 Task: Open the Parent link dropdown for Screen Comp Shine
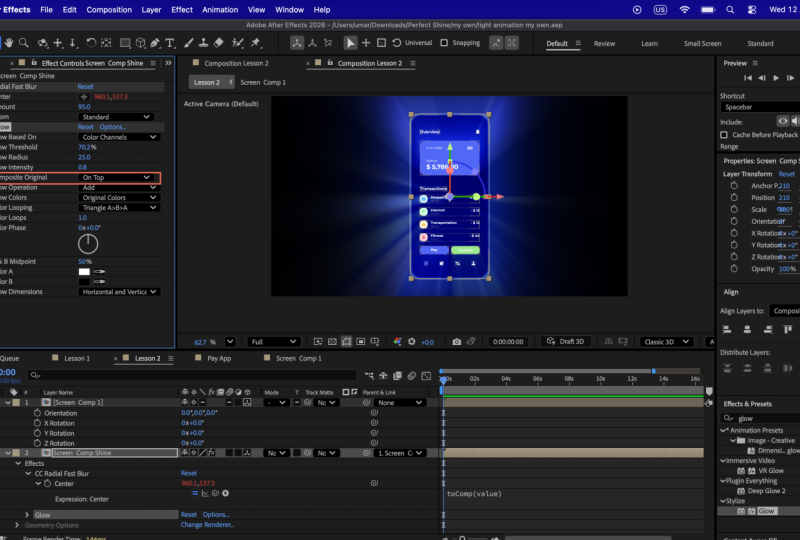399,453
